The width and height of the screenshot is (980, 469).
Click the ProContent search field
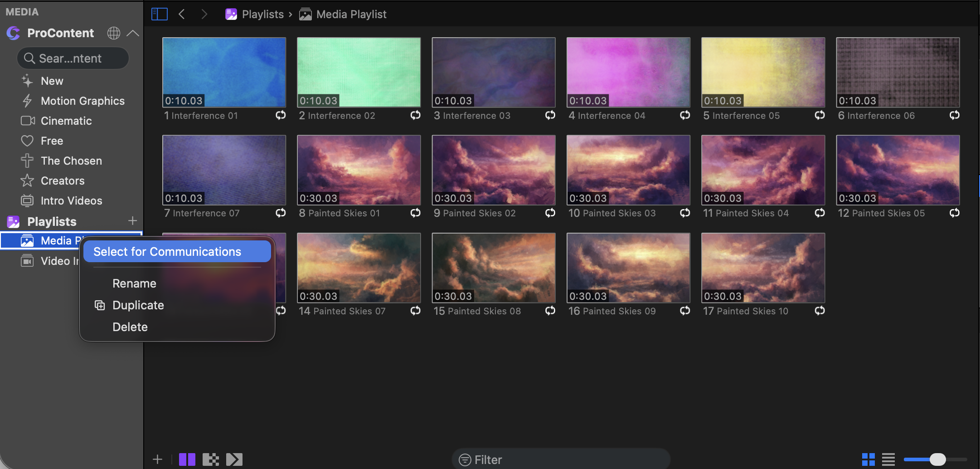tap(73, 58)
